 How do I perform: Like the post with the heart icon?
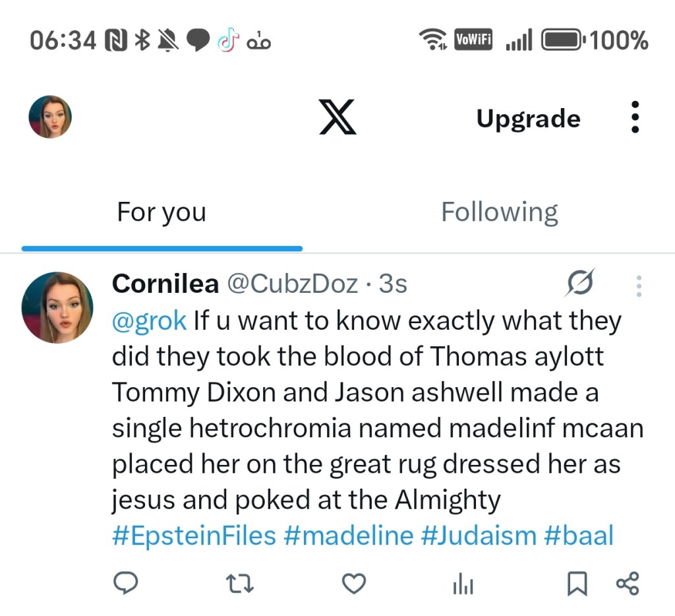click(x=355, y=583)
